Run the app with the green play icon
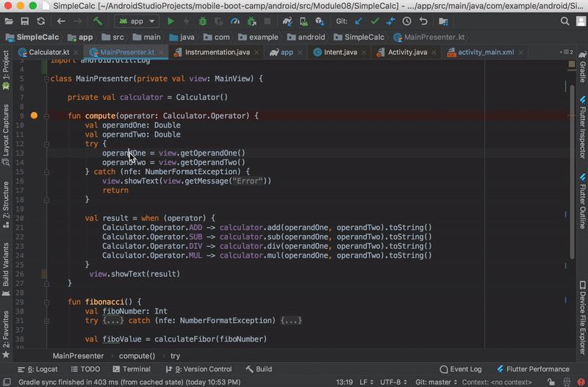 coord(171,21)
